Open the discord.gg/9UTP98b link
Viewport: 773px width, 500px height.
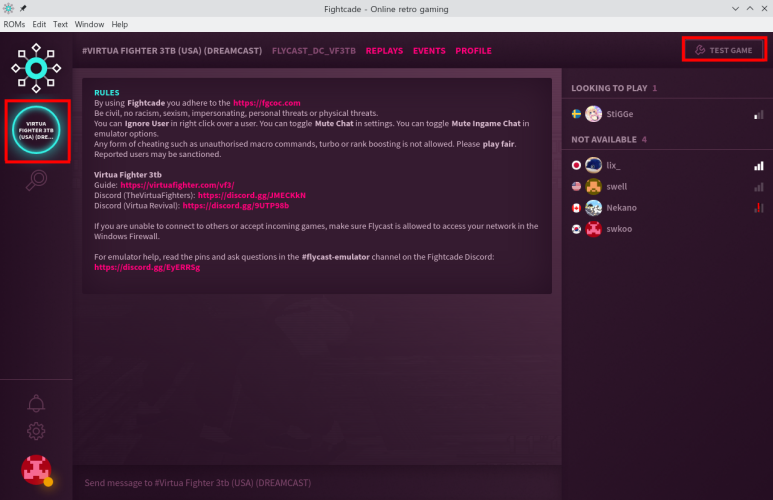point(236,206)
